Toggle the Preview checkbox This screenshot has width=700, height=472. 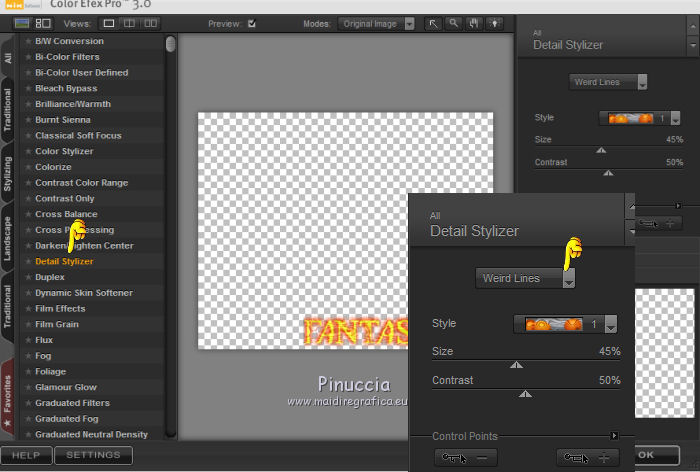(252, 24)
